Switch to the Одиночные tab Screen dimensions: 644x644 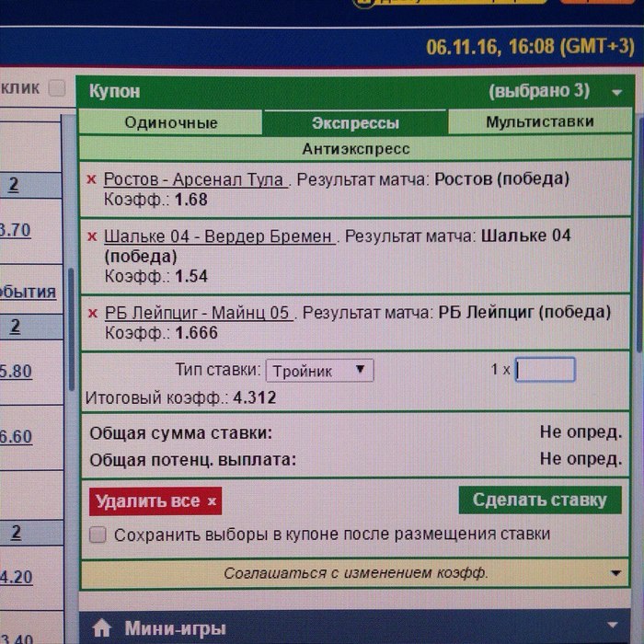[x=170, y=122]
